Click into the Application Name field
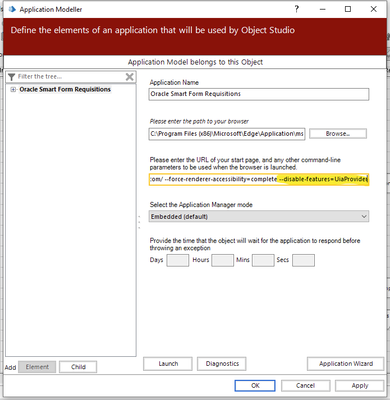The image size is (390, 400). pos(259,94)
